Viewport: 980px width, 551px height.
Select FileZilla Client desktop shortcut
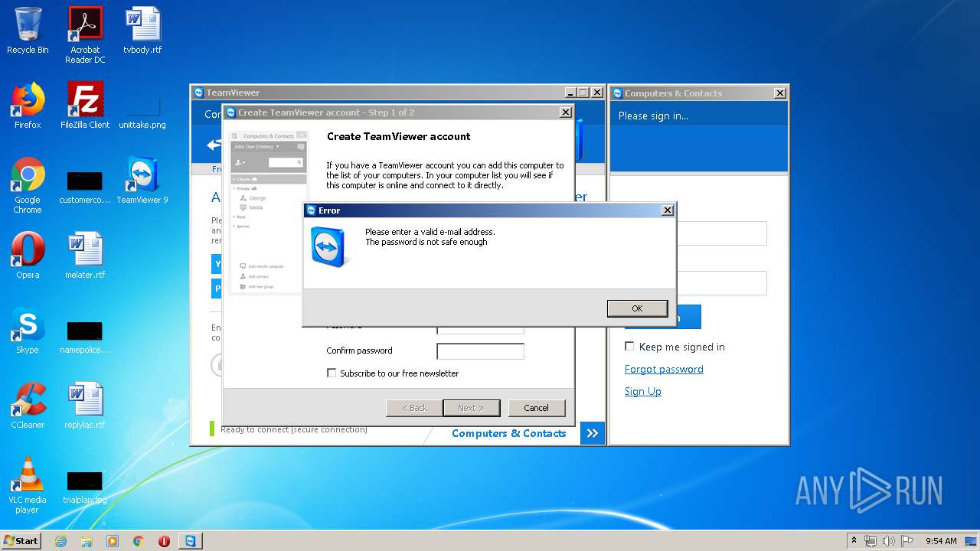[85, 106]
